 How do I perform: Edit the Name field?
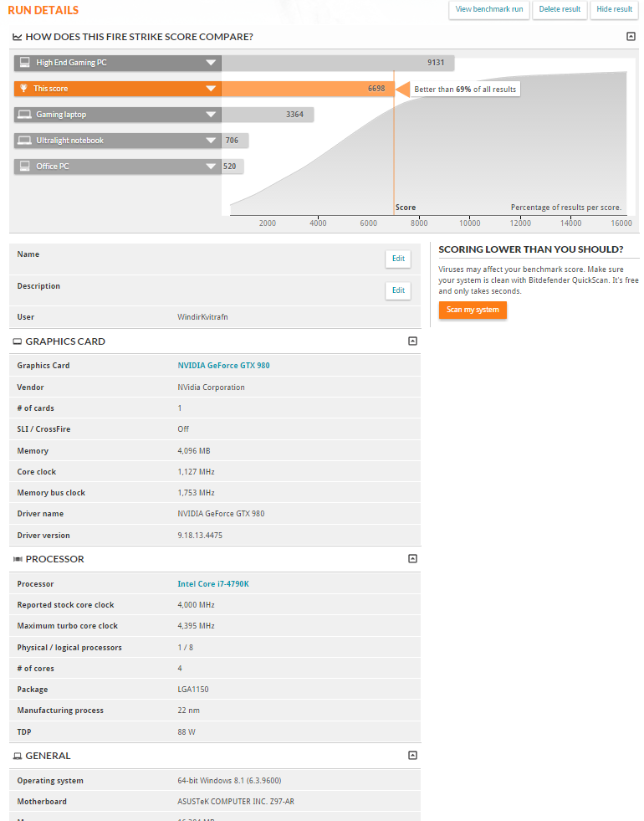398,259
